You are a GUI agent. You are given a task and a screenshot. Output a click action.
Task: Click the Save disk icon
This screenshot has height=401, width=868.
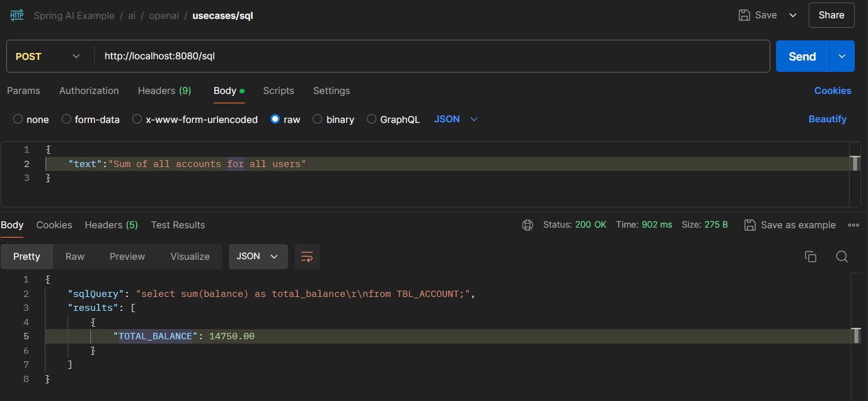coord(744,15)
